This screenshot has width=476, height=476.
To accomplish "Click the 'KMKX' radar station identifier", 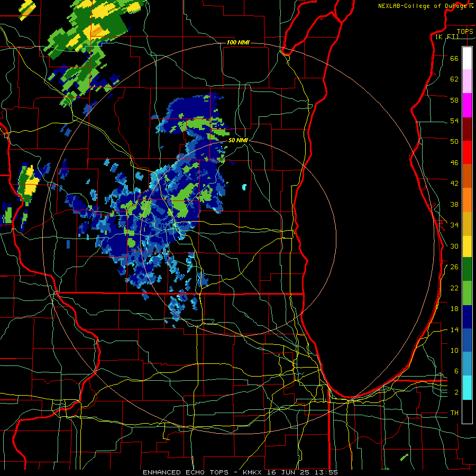I will tap(253, 472).
